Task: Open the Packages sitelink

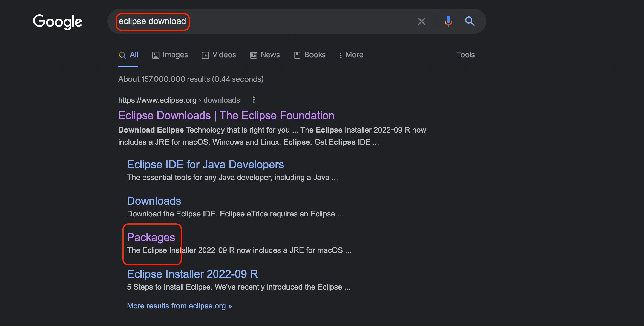Action: coord(151,238)
